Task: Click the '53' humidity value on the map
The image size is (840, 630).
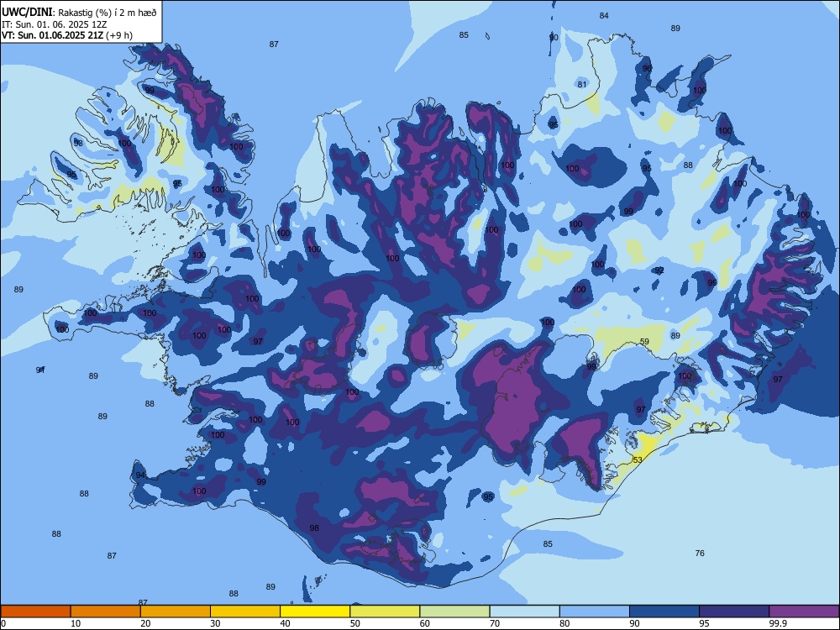Action: [638, 460]
